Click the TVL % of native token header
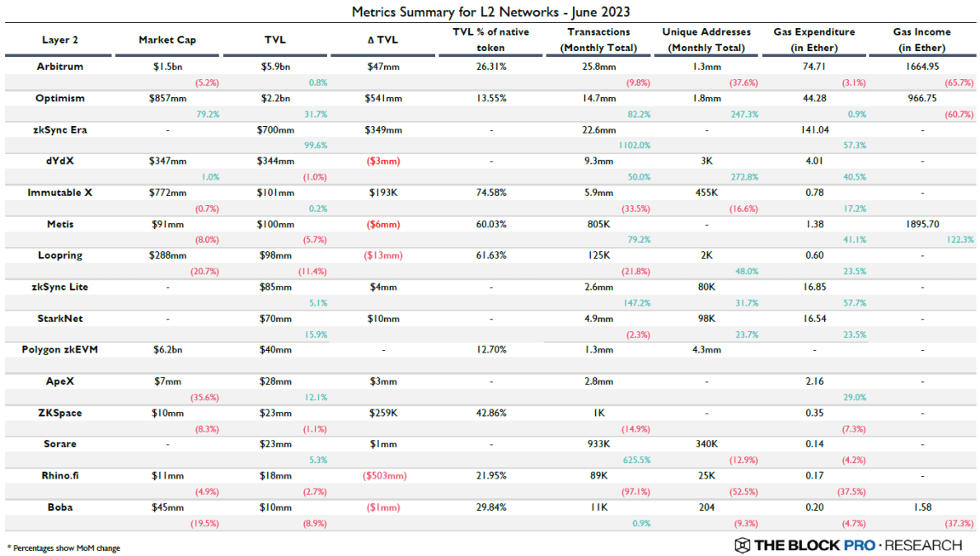The height and width of the screenshot is (556, 980). pos(491,40)
